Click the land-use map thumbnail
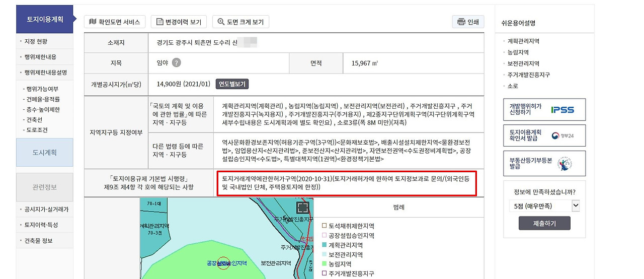 click(226, 238)
